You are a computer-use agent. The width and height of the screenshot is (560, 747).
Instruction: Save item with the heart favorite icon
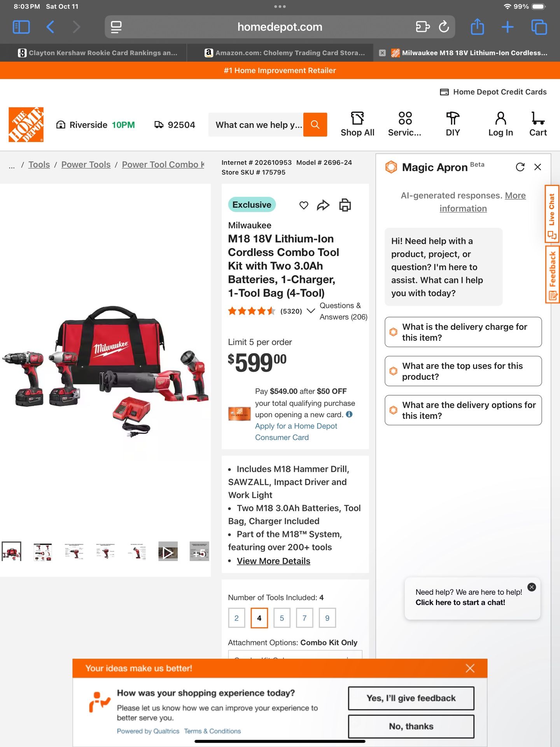(x=304, y=205)
